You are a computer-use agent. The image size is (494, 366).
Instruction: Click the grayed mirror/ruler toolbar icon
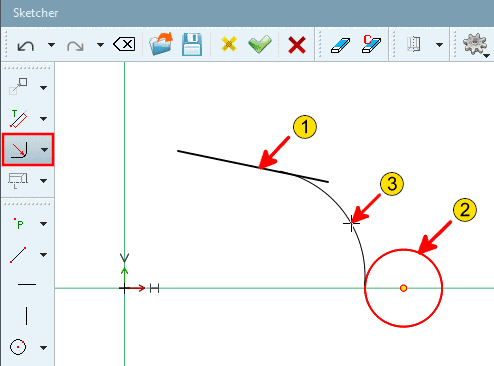[413, 44]
